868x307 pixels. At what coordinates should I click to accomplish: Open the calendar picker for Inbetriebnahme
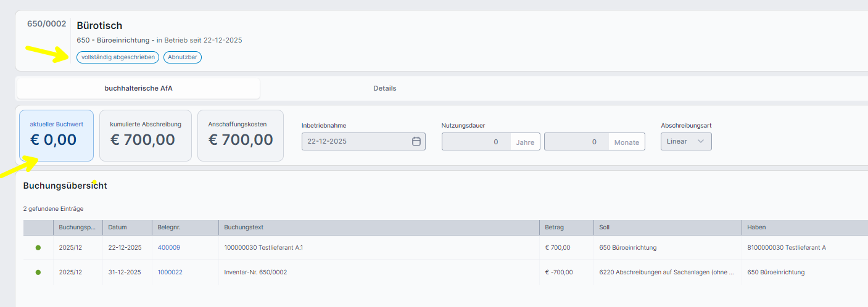click(x=416, y=141)
